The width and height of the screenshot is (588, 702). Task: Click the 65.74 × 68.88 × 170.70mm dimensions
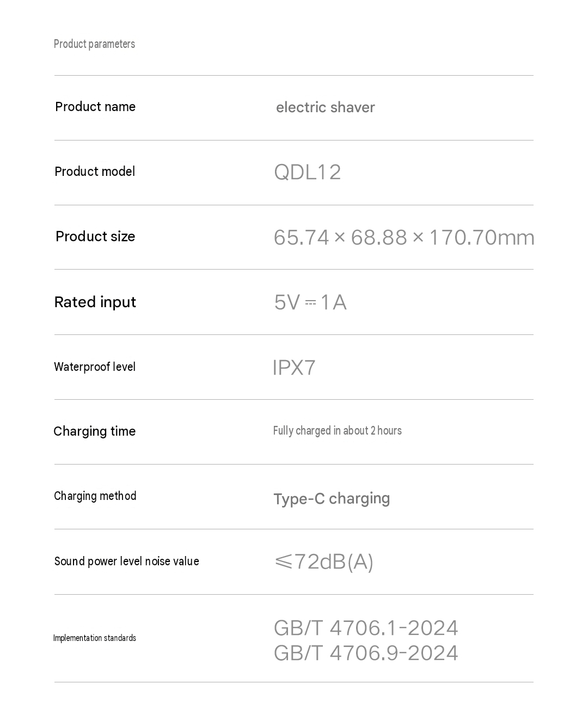pyautogui.click(x=404, y=237)
